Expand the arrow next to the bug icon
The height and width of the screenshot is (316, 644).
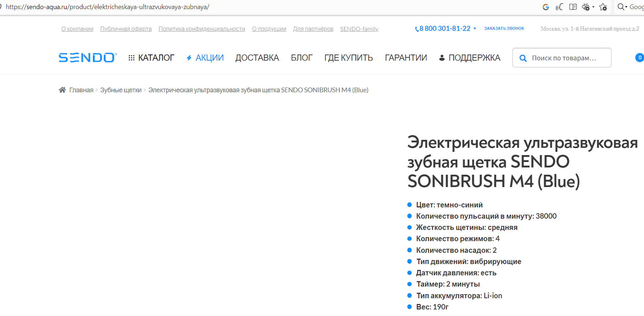coord(593,7)
